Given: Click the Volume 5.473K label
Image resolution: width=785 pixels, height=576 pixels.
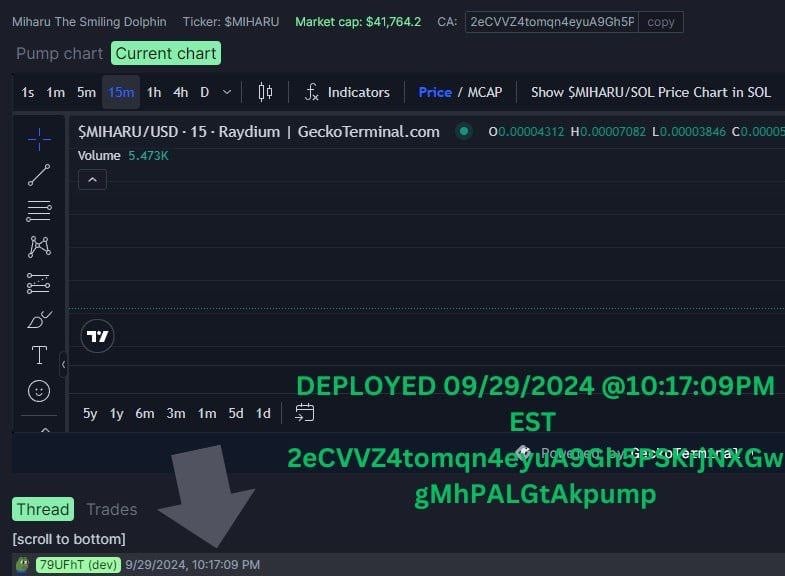Looking at the screenshot, I should 123,156.
